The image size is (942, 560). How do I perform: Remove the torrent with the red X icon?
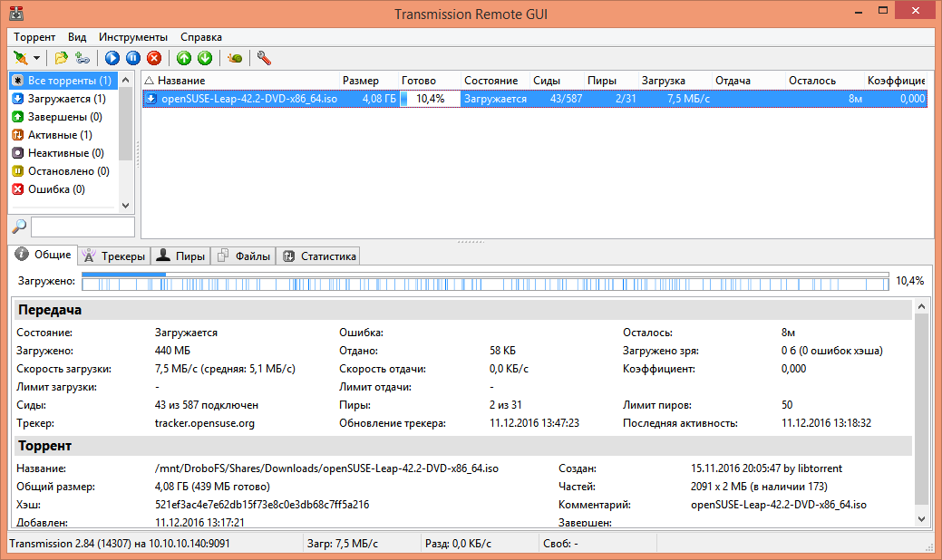pyautogui.click(x=154, y=58)
